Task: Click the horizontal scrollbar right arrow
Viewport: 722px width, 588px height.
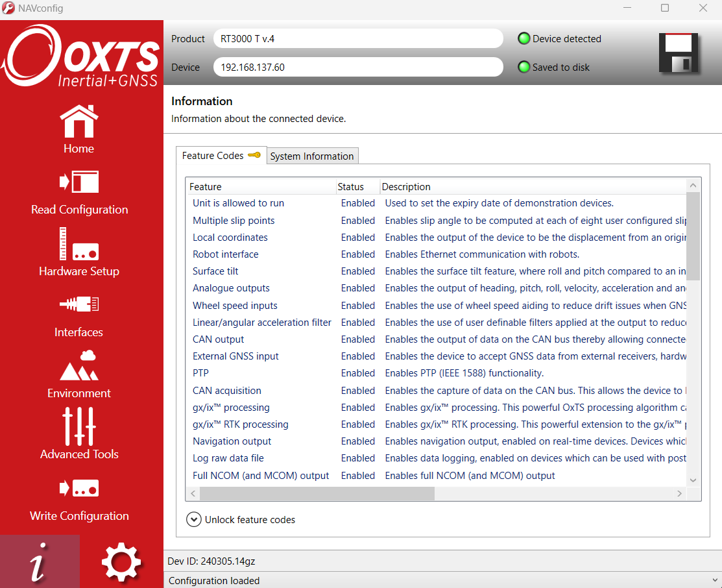Action: click(679, 493)
